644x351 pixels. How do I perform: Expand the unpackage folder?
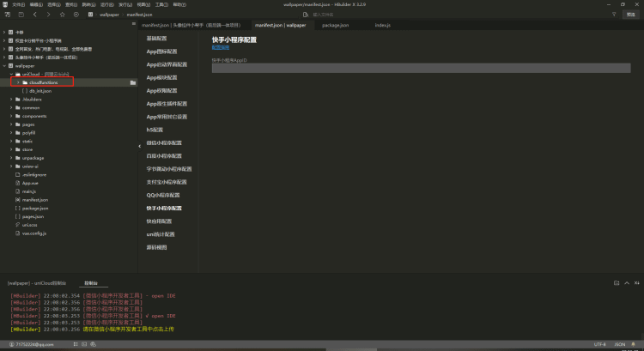(x=11, y=158)
